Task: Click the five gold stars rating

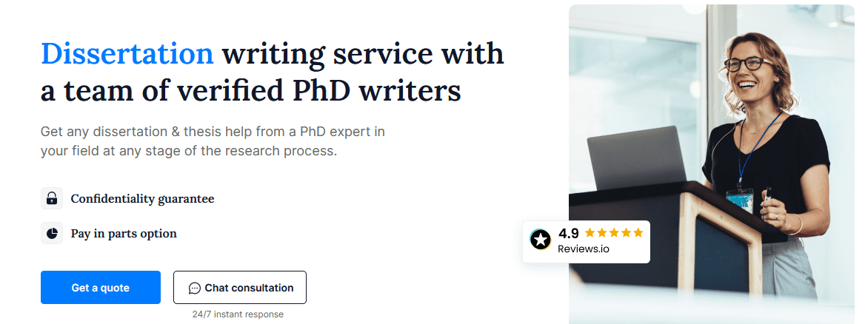Action: [614, 233]
